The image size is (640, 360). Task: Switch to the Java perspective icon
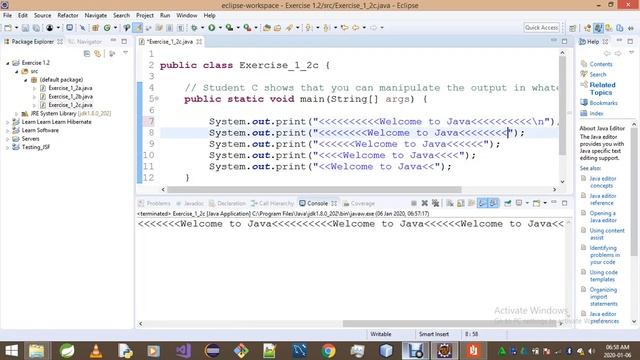click(x=598, y=28)
